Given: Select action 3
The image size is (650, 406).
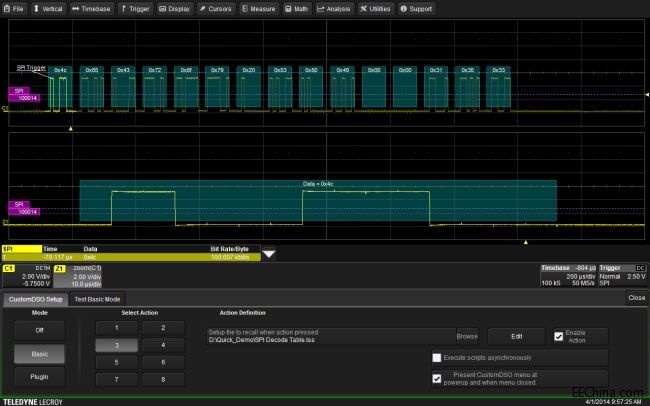Looking at the screenshot, I should (116, 345).
